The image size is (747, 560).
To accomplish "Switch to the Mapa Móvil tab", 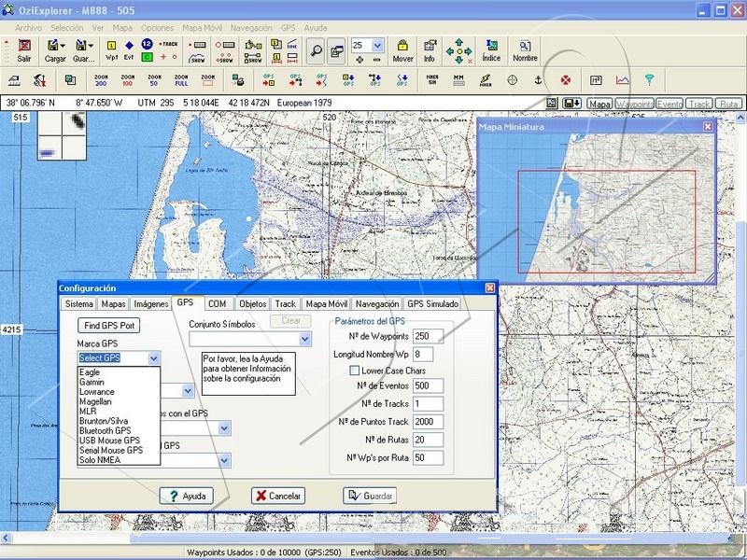I will [326, 304].
